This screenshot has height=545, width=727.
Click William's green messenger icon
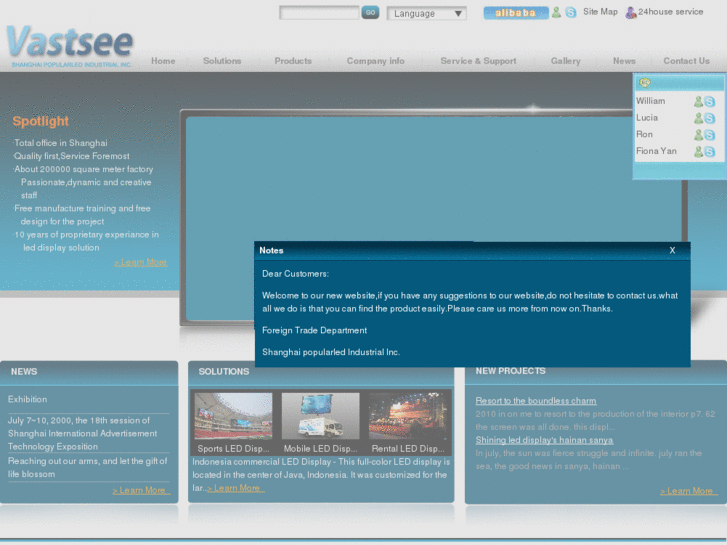698,102
